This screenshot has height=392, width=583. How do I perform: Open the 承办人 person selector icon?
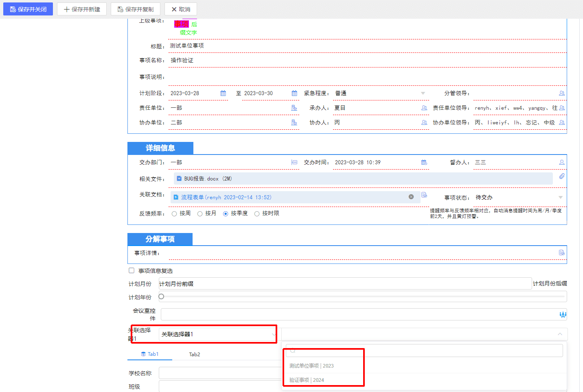(424, 108)
